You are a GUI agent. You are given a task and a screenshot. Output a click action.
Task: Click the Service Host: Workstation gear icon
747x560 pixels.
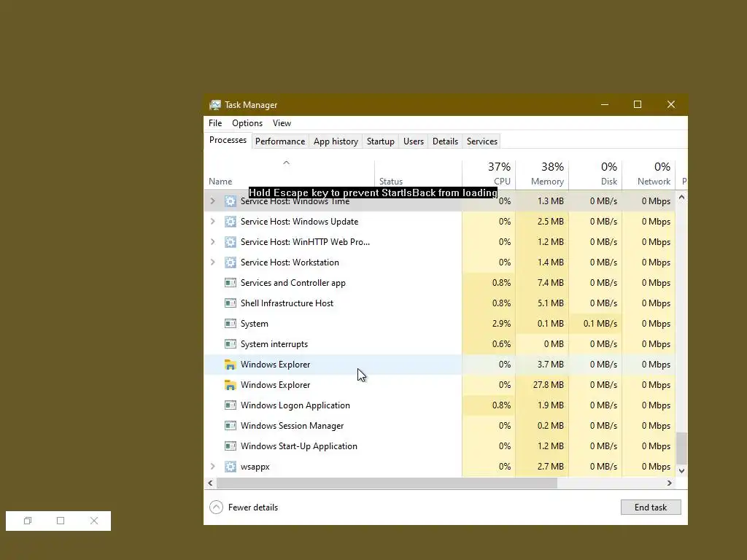click(230, 262)
